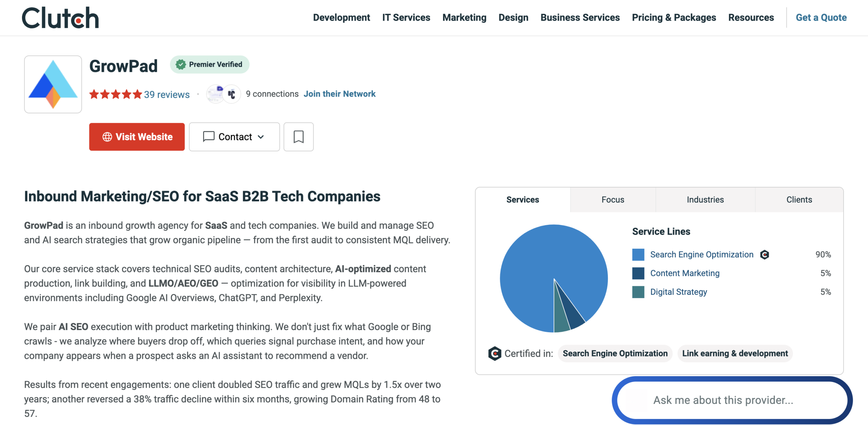
Task: Open the Resources menu
Action: (751, 18)
